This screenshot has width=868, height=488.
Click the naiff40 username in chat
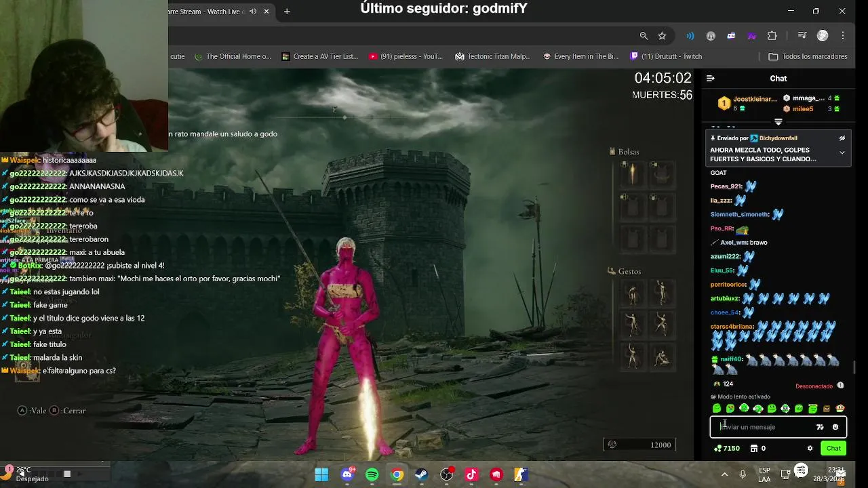point(731,359)
